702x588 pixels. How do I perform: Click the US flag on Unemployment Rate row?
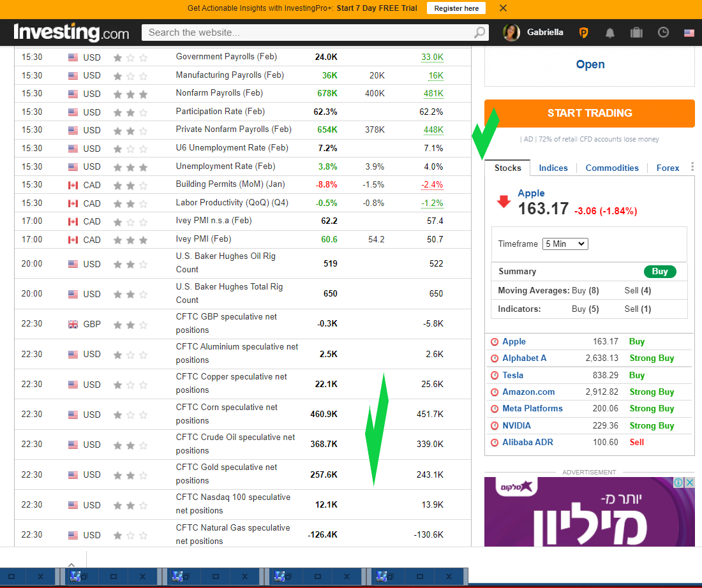tap(73, 167)
